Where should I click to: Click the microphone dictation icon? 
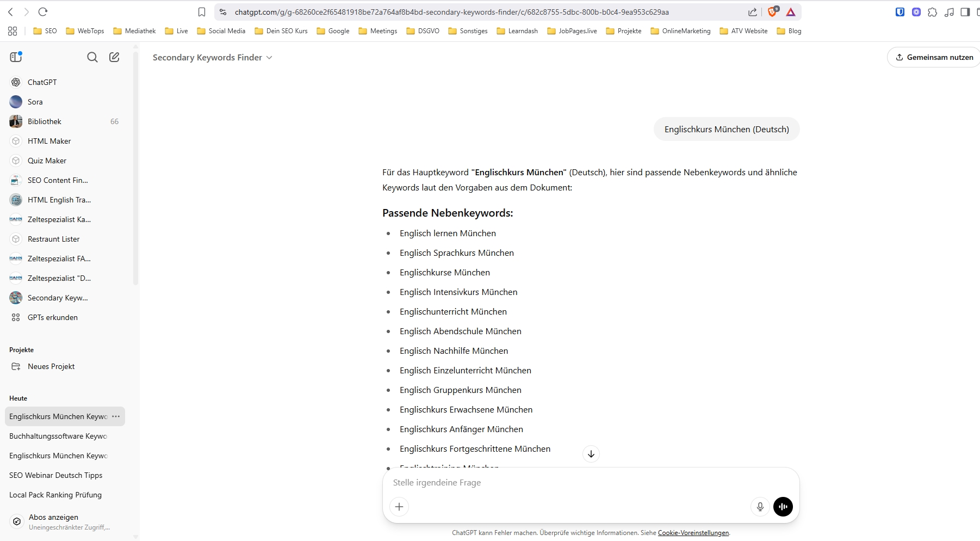pyautogui.click(x=760, y=507)
